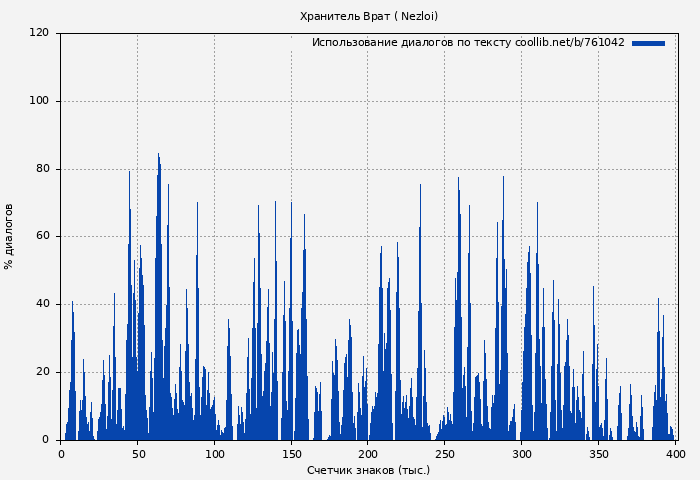The image size is (700, 480).
Task: Click the x-axis tick label 350
Action: coord(598,454)
